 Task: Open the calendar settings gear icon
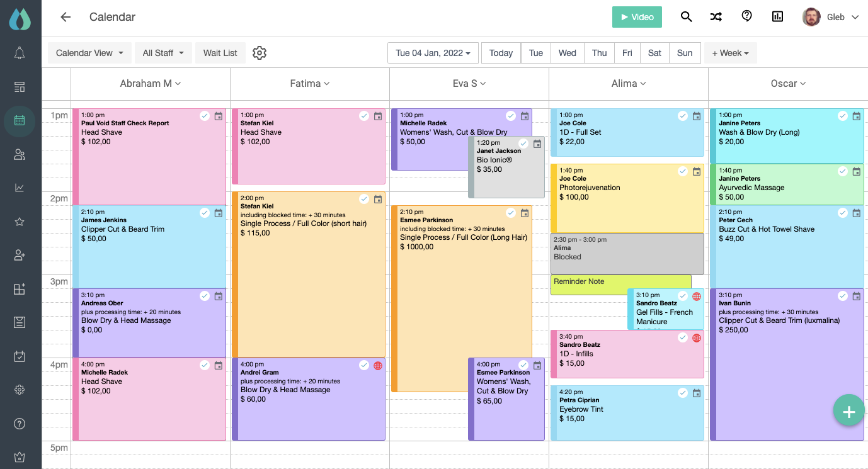(260, 53)
